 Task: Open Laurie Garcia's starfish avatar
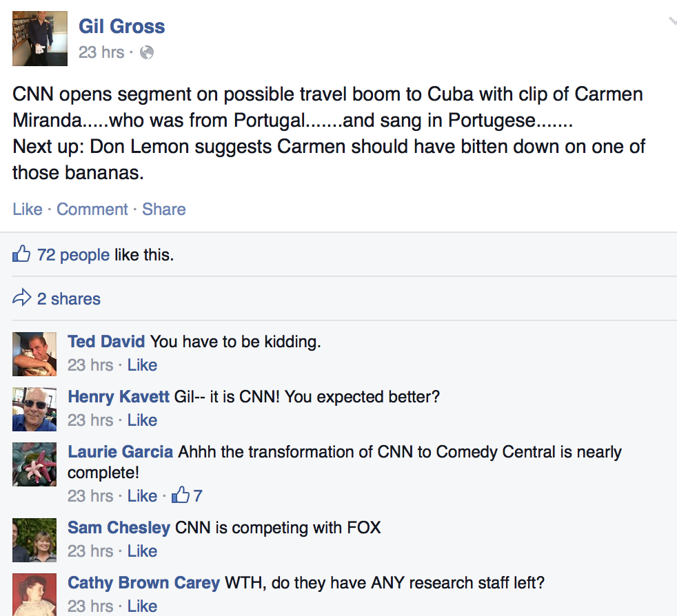[34, 464]
